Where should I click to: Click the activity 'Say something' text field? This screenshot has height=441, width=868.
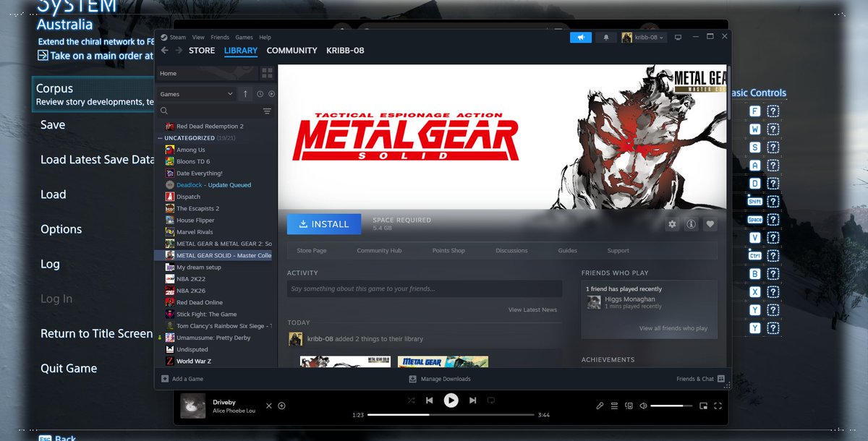coord(425,288)
